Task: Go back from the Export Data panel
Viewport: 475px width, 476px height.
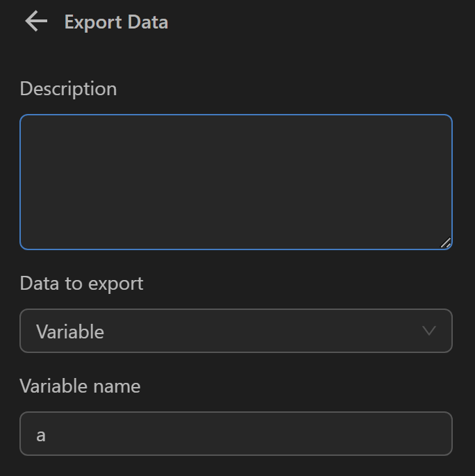Action: (x=36, y=22)
